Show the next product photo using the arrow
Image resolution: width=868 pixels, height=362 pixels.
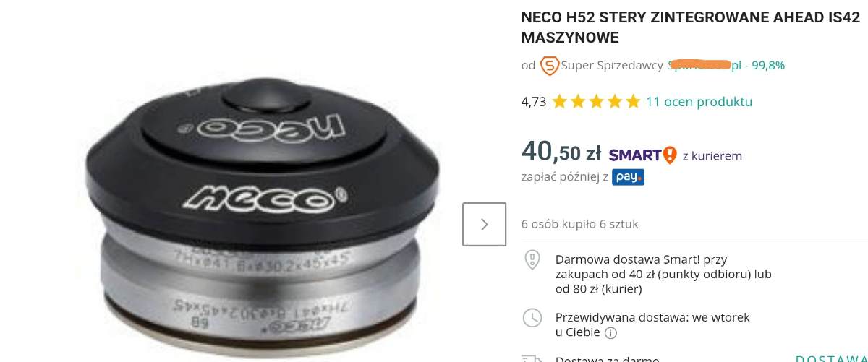[484, 224]
